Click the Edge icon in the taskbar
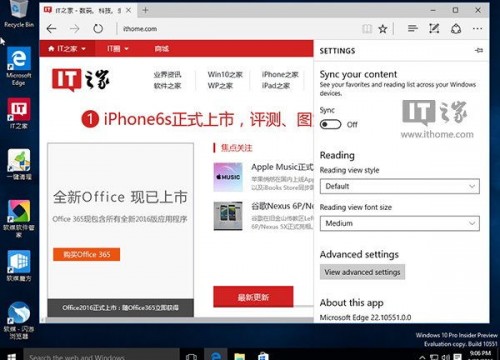This screenshot has width=500, height=360. point(216,356)
